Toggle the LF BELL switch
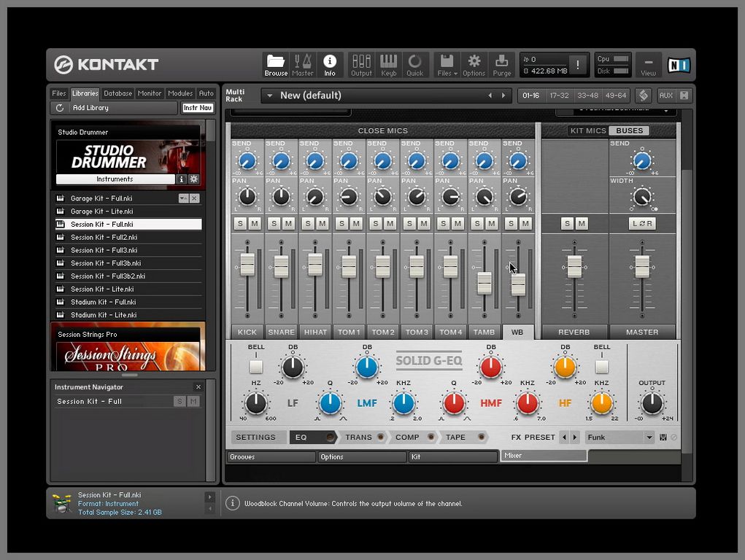The width and height of the screenshot is (745, 560). (256, 367)
